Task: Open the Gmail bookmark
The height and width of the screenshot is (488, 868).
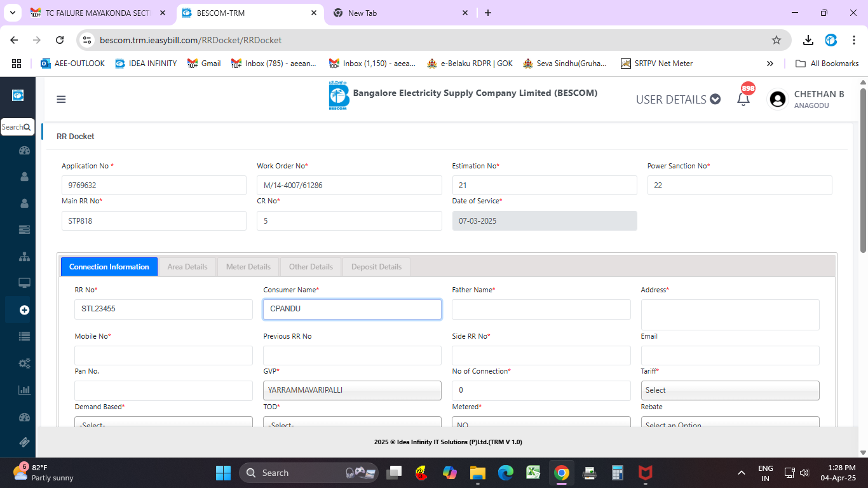Action: (x=204, y=64)
